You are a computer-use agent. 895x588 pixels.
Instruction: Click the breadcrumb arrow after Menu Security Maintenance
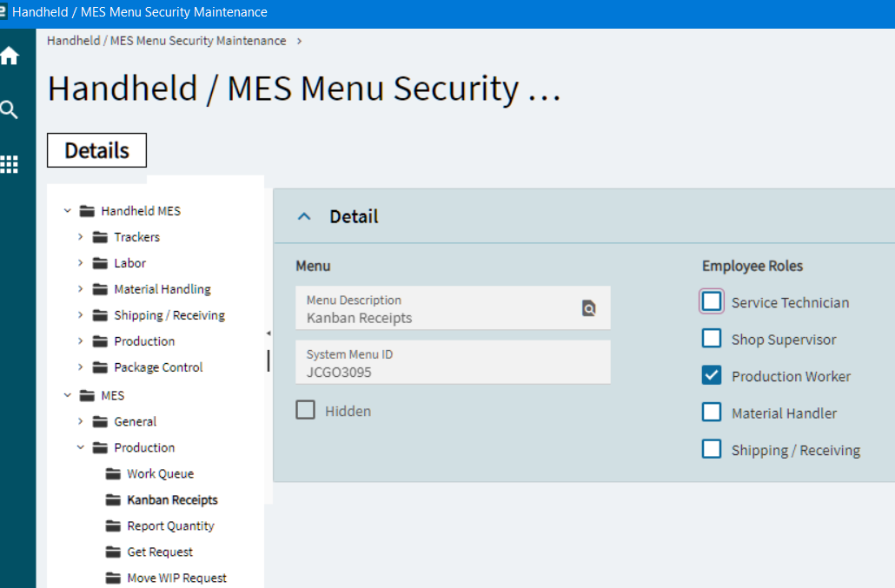pyautogui.click(x=299, y=41)
